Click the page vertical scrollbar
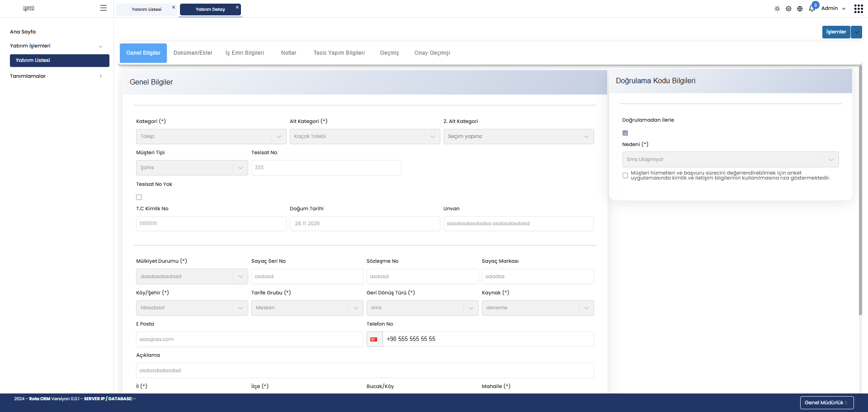The image size is (868, 412). (860, 190)
